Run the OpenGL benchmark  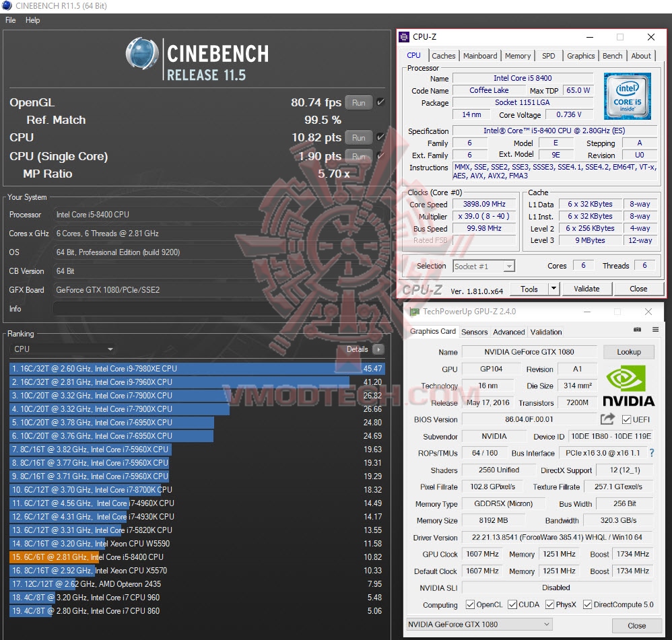pyautogui.click(x=359, y=102)
